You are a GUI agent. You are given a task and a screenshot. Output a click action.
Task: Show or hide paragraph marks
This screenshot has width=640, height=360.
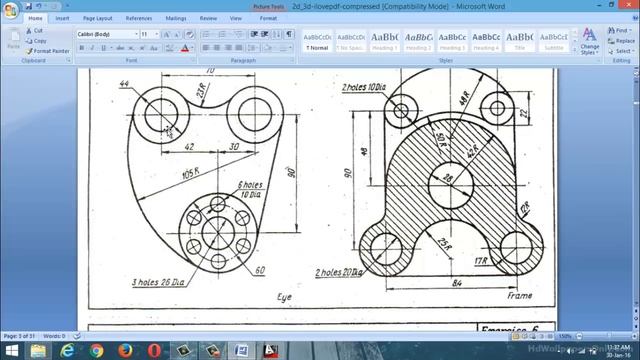289,34
